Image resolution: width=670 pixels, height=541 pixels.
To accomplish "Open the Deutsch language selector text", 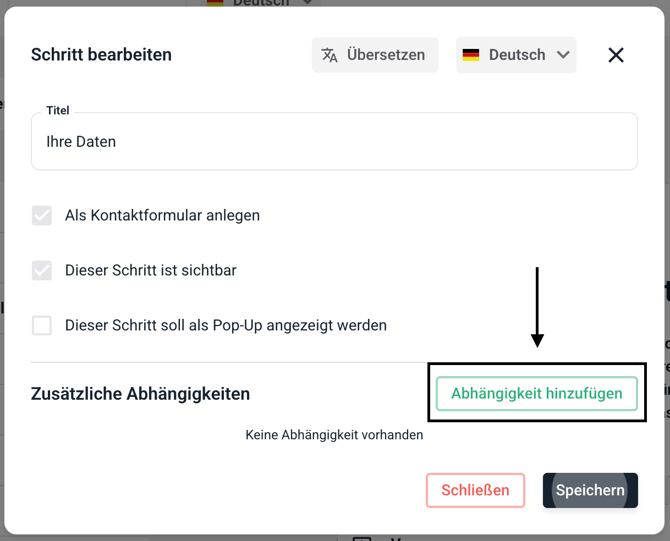I will pos(516,55).
